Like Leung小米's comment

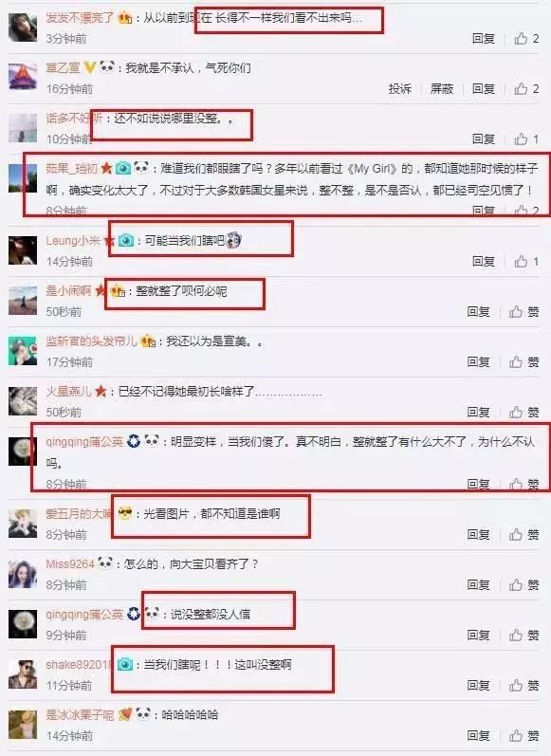coord(526,261)
